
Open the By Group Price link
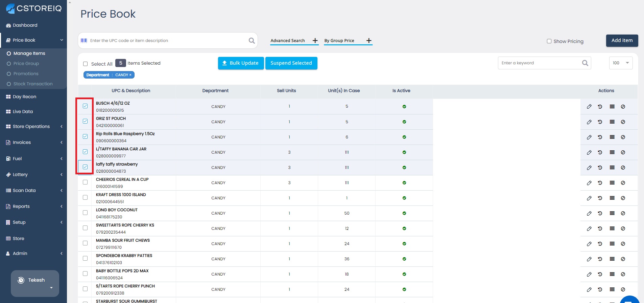coord(339,41)
